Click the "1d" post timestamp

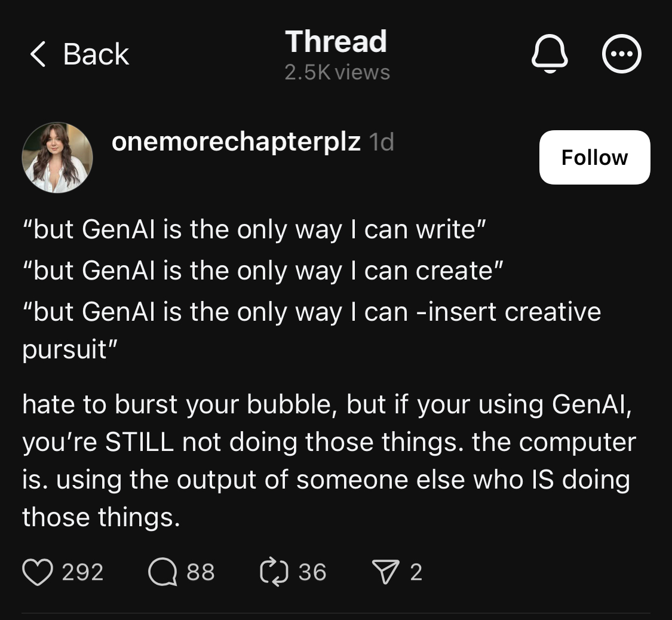point(381,142)
